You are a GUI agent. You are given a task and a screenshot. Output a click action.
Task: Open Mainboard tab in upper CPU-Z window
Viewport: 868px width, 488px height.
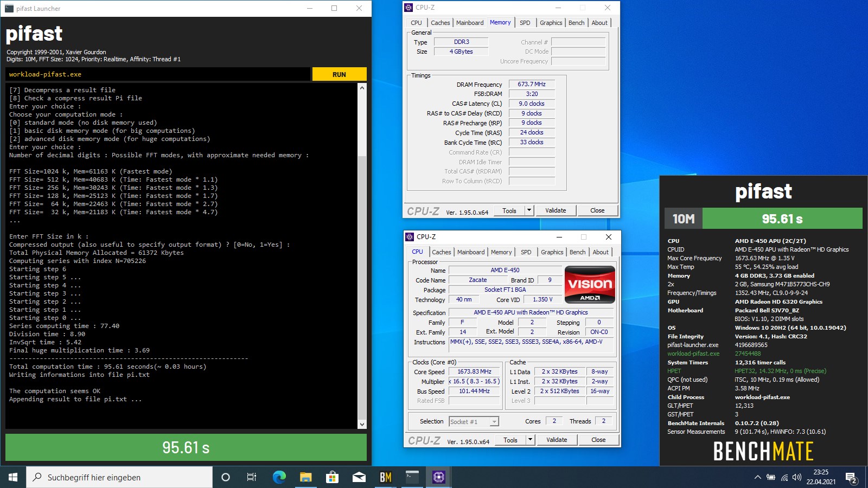coord(470,23)
